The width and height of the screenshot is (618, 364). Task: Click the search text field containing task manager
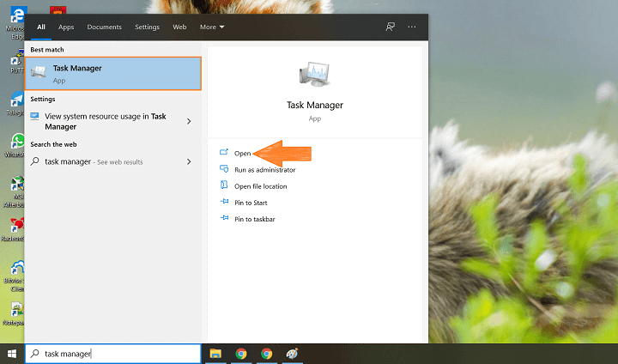(x=113, y=354)
